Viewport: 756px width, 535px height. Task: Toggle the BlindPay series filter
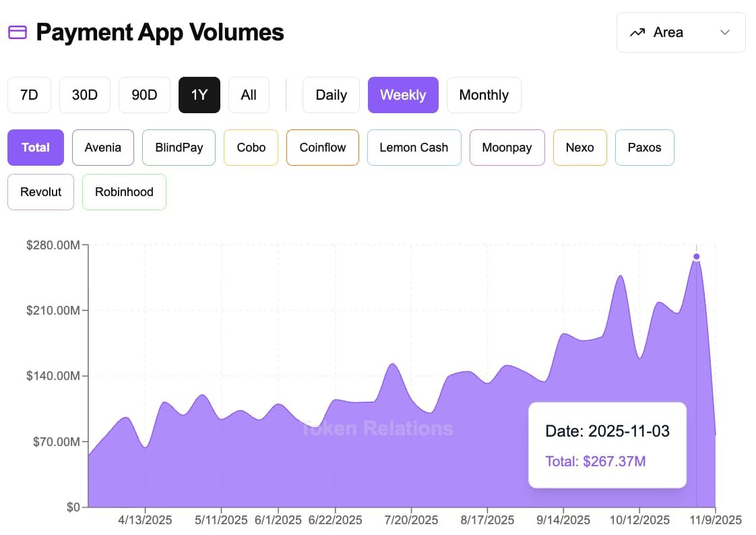coord(179,148)
